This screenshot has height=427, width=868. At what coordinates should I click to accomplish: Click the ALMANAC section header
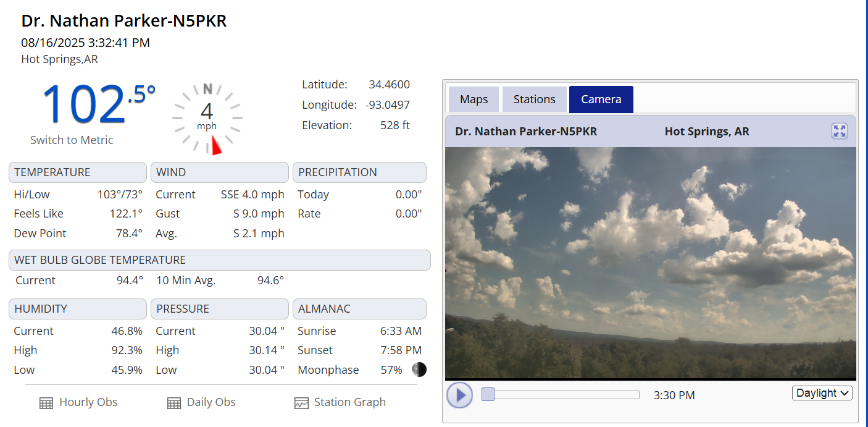point(359,309)
